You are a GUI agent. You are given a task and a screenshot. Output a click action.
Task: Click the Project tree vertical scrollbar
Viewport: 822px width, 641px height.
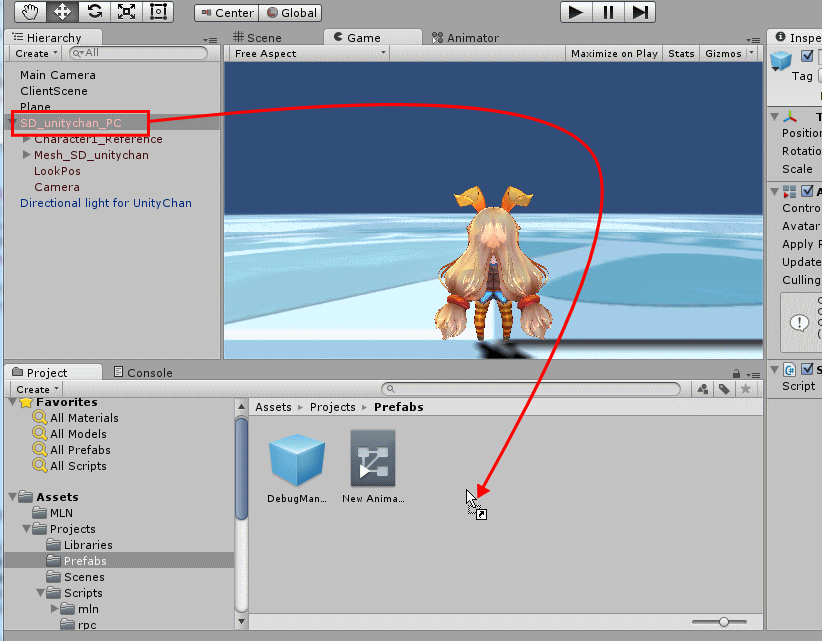[x=241, y=469]
